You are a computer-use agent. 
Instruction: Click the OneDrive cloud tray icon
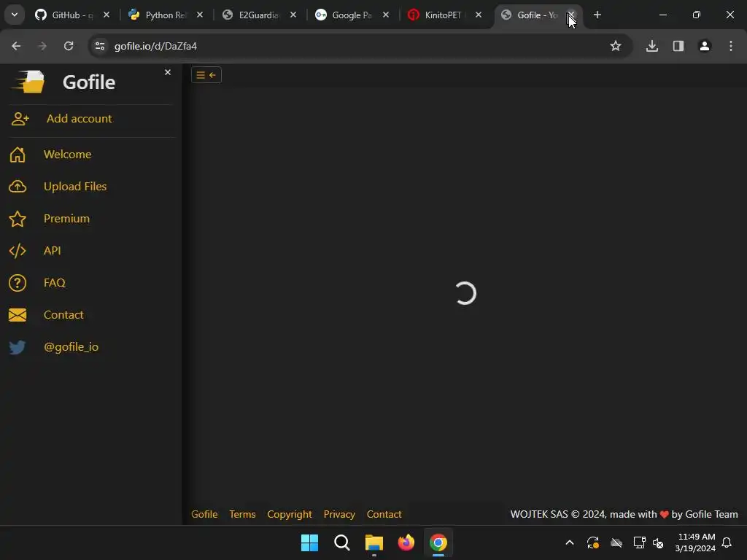[616, 542]
